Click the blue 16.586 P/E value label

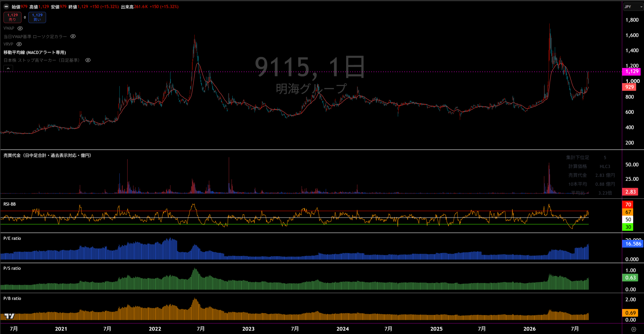[x=633, y=244]
